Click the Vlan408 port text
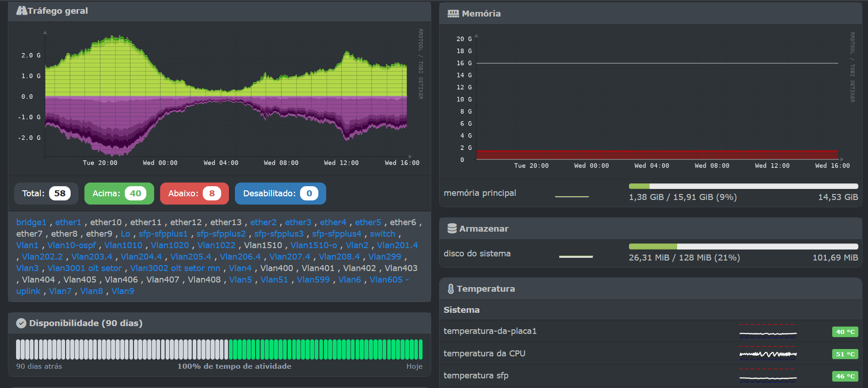 click(204, 280)
